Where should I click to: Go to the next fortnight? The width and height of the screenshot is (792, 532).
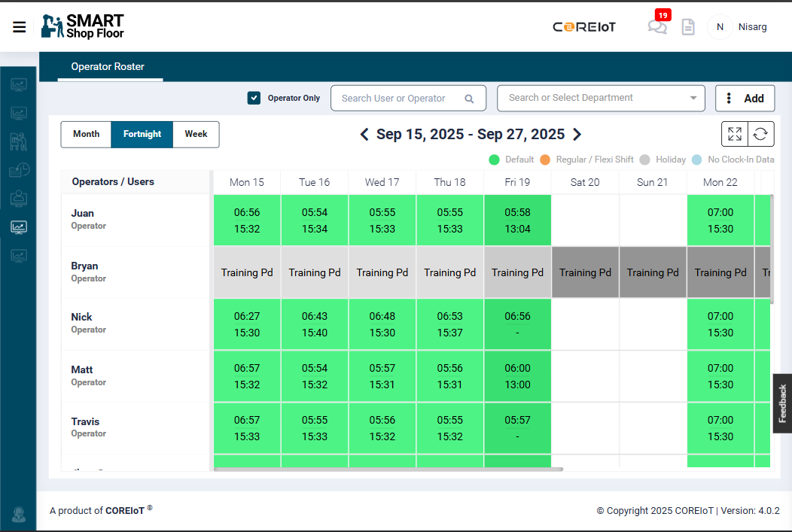coord(577,135)
